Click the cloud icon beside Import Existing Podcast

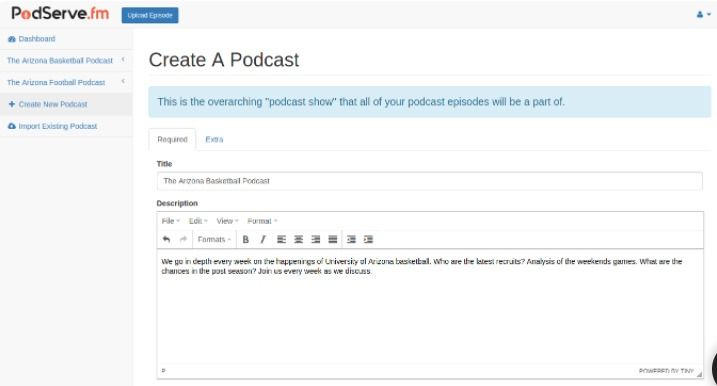12,126
